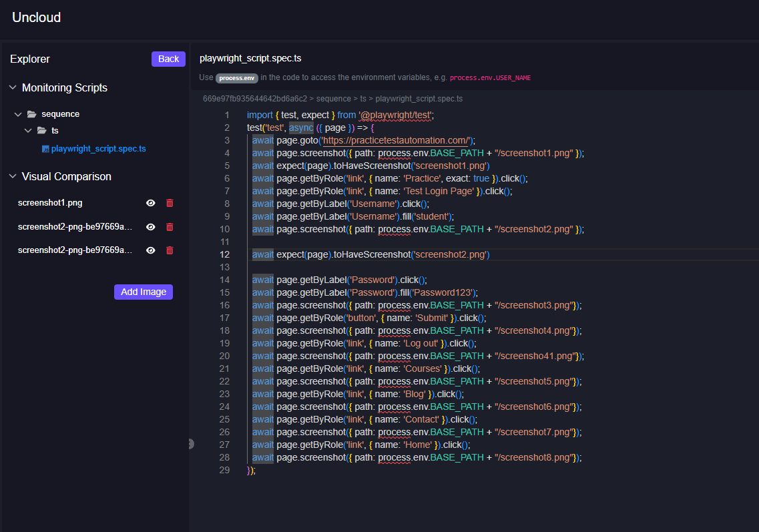This screenshot has width=759, height=532.
Task: Click the playwright_script.spec.ts file title
Action: coord(250,59)
